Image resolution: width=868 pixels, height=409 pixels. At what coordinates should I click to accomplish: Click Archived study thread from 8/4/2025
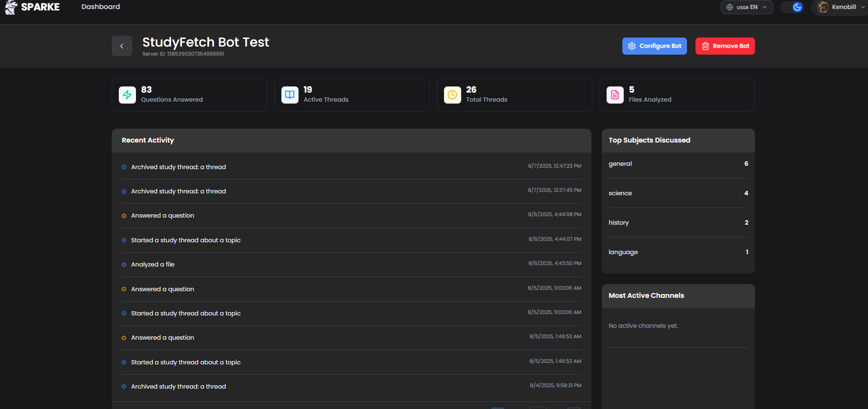tap(351, 387)
